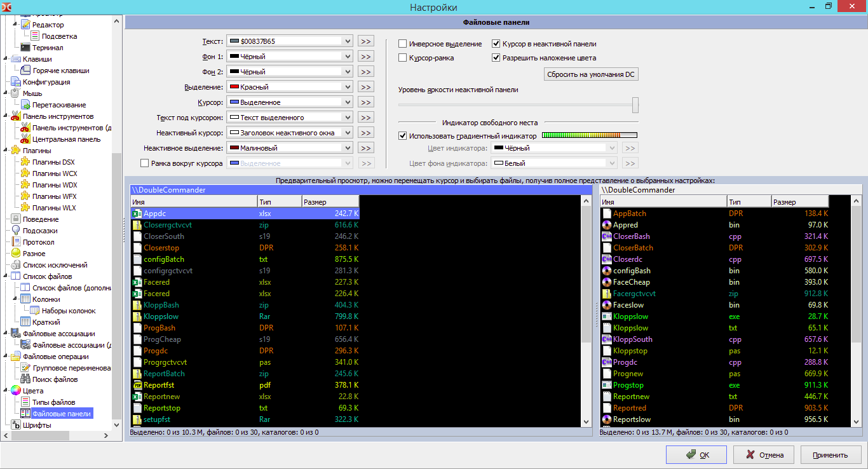868x469 pixels.
Task: Toggle cursor in inactive panel checkbox
Action: 496,44
